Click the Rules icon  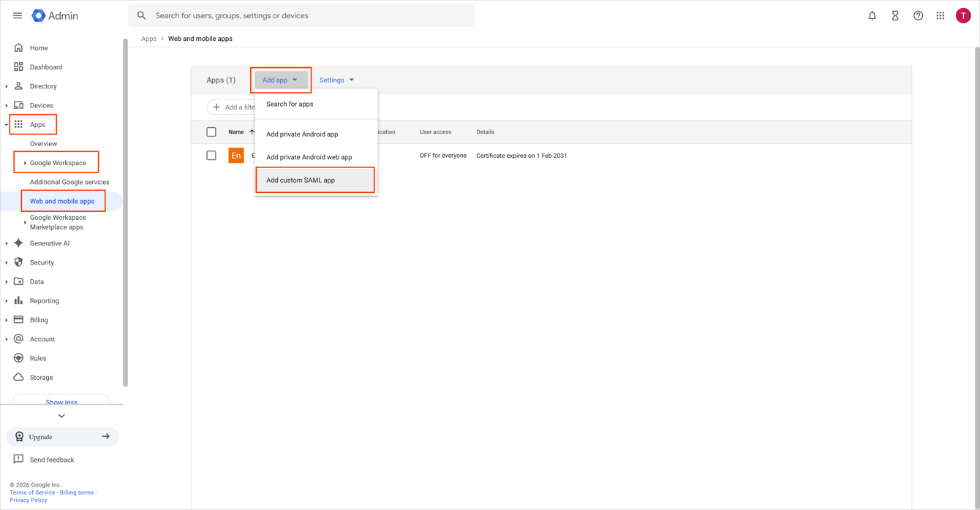click(x=19, y=358)
